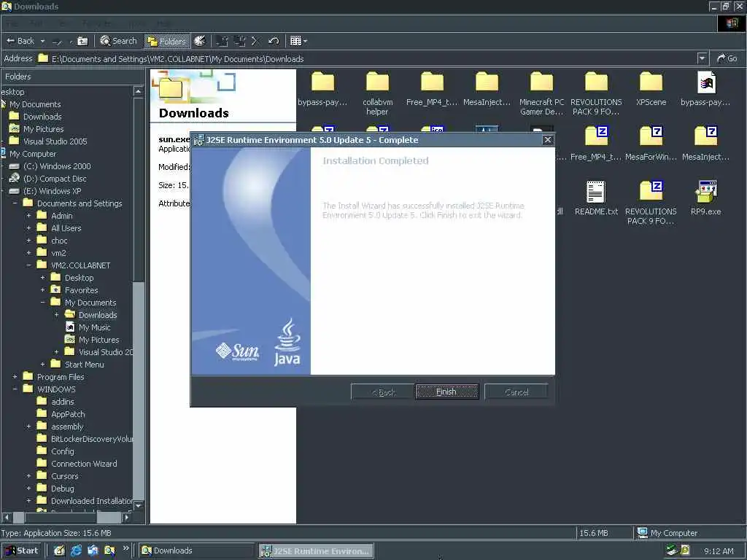This screenshot has height=560, width=747.
Task: Click Cancel in the J2SE installer
Action: coord(516,392)
